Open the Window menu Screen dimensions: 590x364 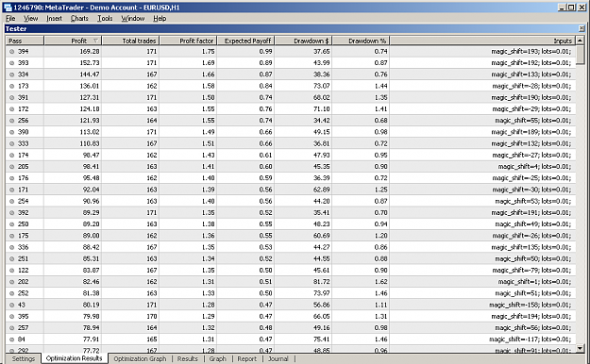tap(132, 19)
